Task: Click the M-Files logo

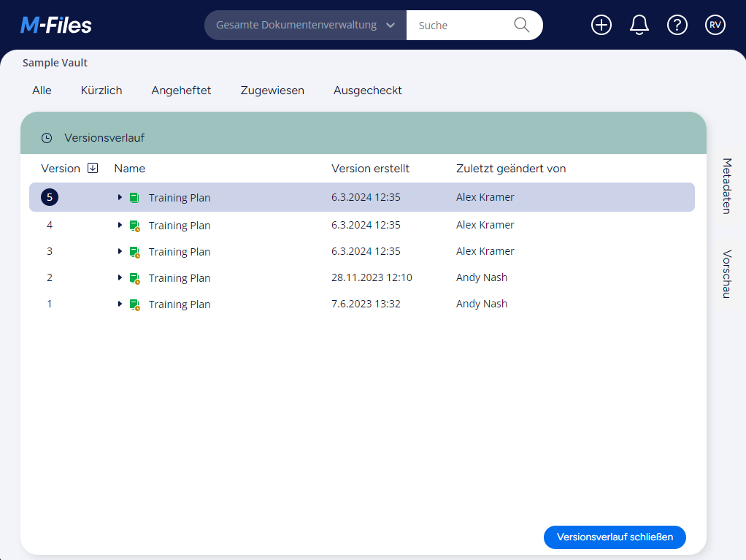Action: pos(56,26)
